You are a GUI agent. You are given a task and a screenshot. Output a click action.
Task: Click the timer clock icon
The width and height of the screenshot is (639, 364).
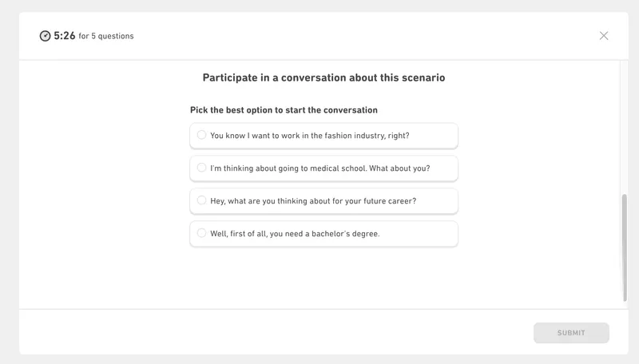tap(45, 36)
